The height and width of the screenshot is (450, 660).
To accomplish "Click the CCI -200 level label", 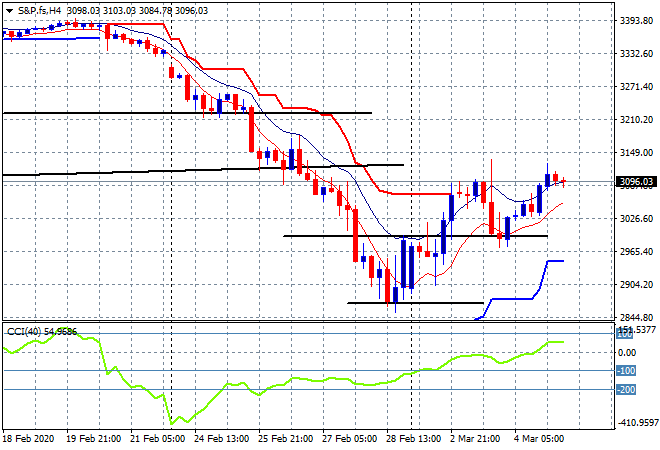I will point(626,390).
